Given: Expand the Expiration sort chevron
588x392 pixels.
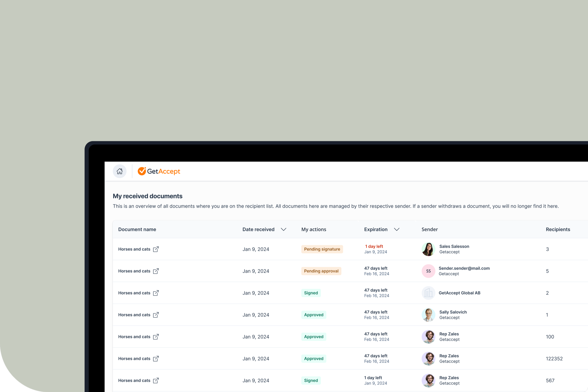Looking at the screenshot, I should [x=397, y=229].
